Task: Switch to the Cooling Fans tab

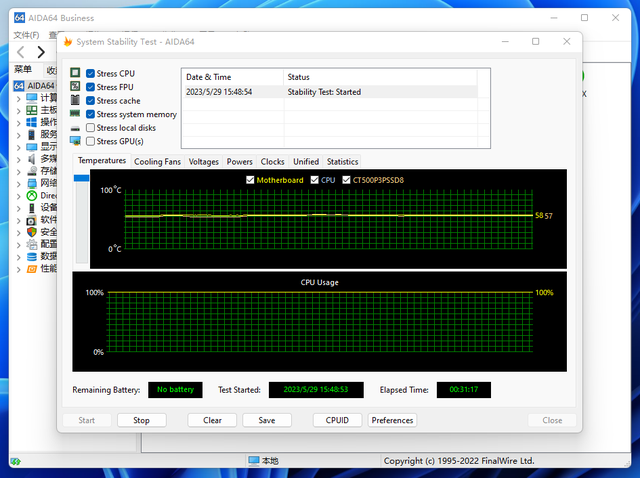Action: pyautogui.click(x=157, y=162)
